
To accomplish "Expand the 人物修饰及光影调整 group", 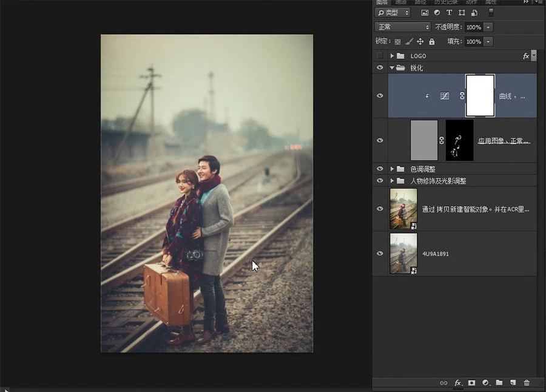I will [x=392, y=180].
